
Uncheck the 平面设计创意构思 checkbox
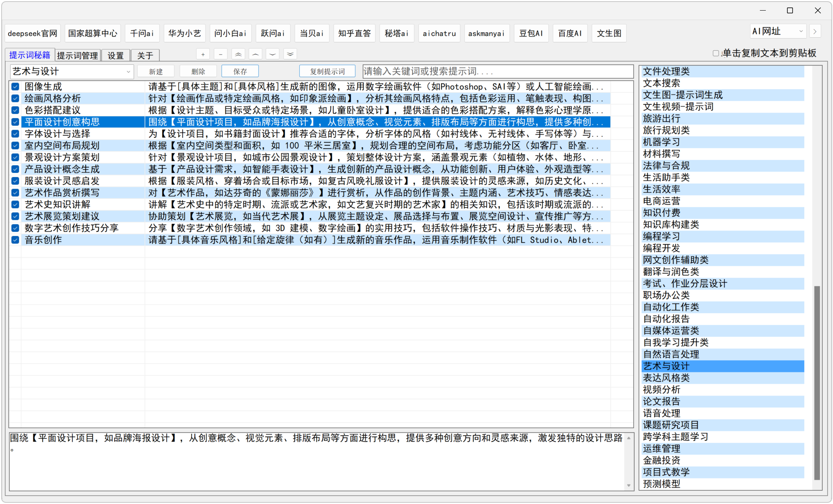(x=15, y=122)
